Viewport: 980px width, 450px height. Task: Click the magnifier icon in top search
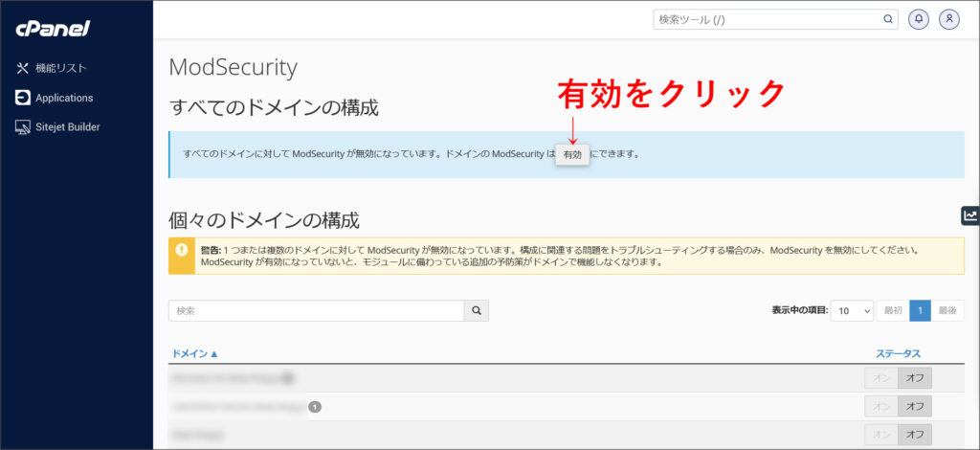tap(887, 19)
